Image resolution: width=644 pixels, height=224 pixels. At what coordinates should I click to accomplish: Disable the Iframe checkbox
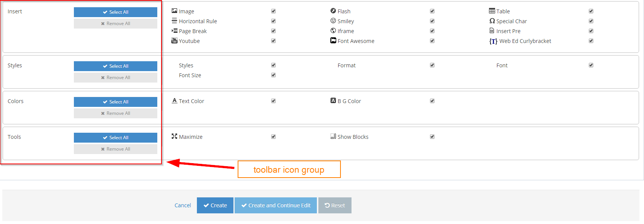coord(432,31)
